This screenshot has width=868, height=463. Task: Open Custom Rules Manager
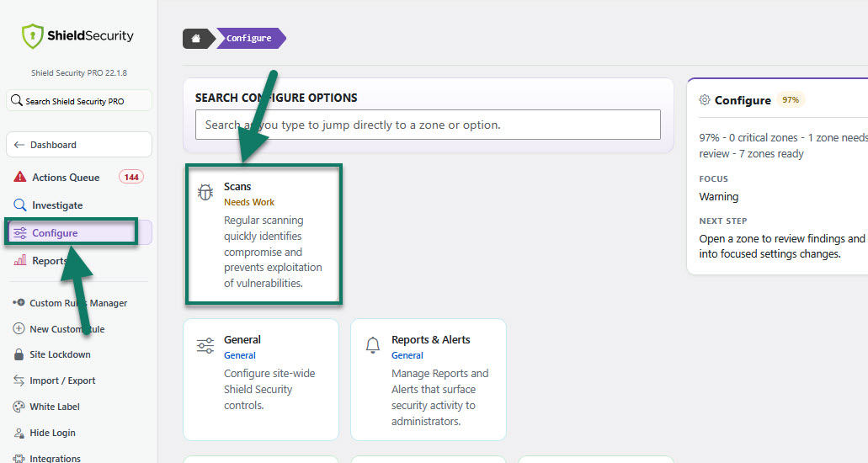pyautogui.click(x=78, y=303)
